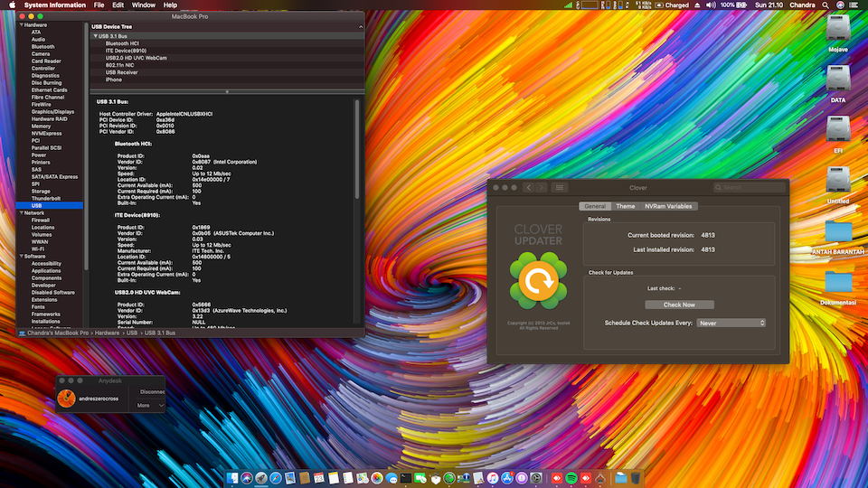Select USB Receiver in device tree
The height and width of the screenshot is (488, 868).
(x=227, y=72)
